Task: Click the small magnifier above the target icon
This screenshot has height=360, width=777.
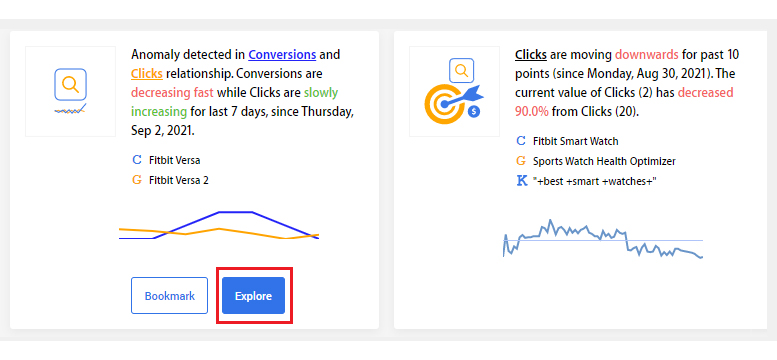Action: [x=461, y=70]
